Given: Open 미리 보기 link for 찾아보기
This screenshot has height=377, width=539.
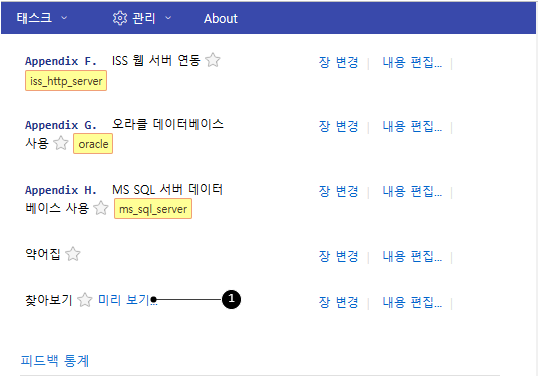Looking at the screenshot, I should [x=128, y=300].
